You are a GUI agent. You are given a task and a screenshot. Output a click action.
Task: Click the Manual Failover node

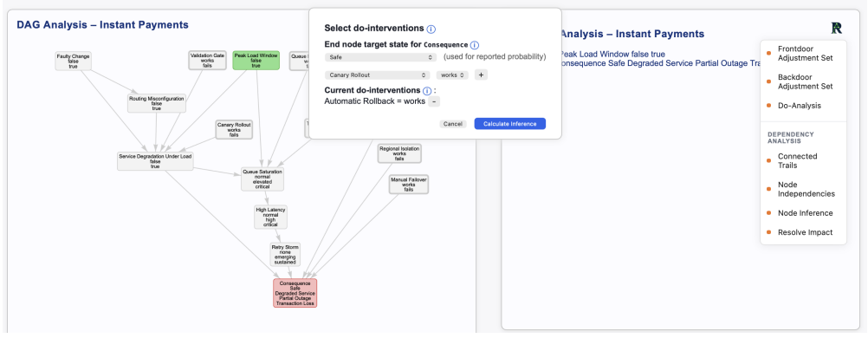409,185
